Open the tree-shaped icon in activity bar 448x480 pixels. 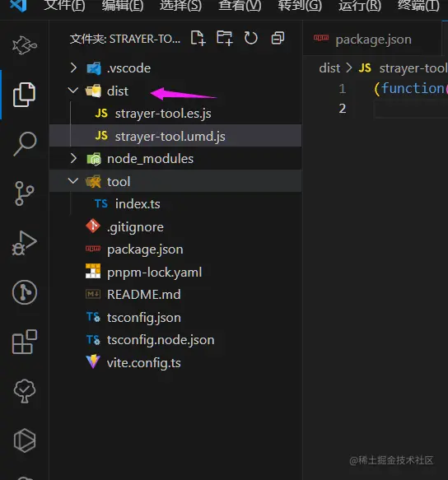point(25,391)
